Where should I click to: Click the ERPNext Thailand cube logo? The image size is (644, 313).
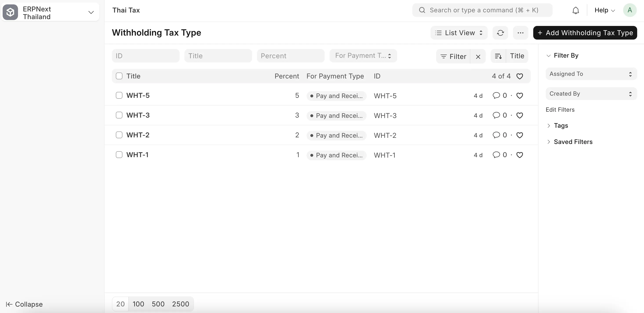(x=10, y=12)
